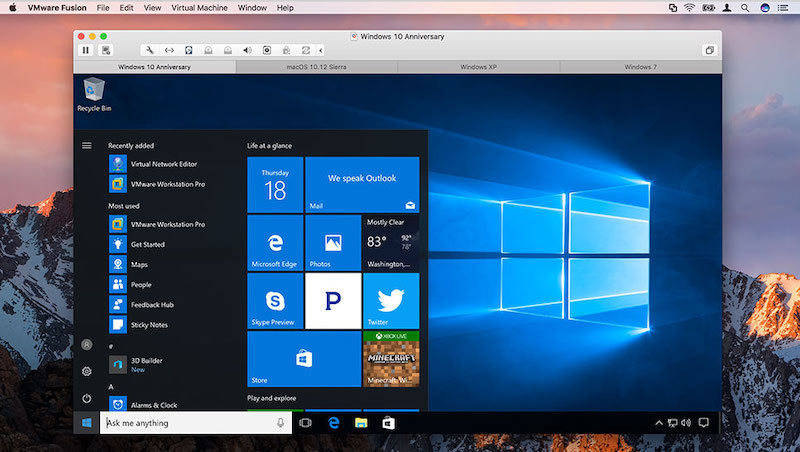800x452 pixels.
Task: Open the Window menu
Action: 252,8
